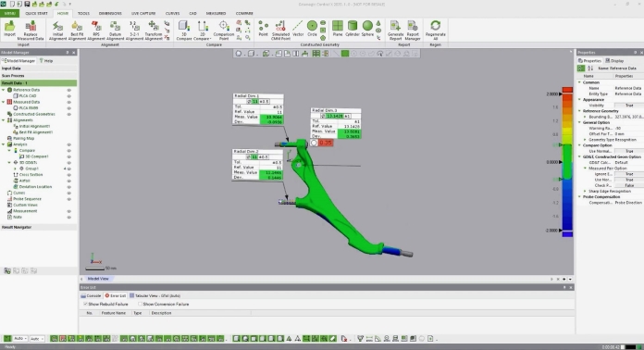
Task: Check the Show Rebuild Failure checkbox
Action: [85, 304]
